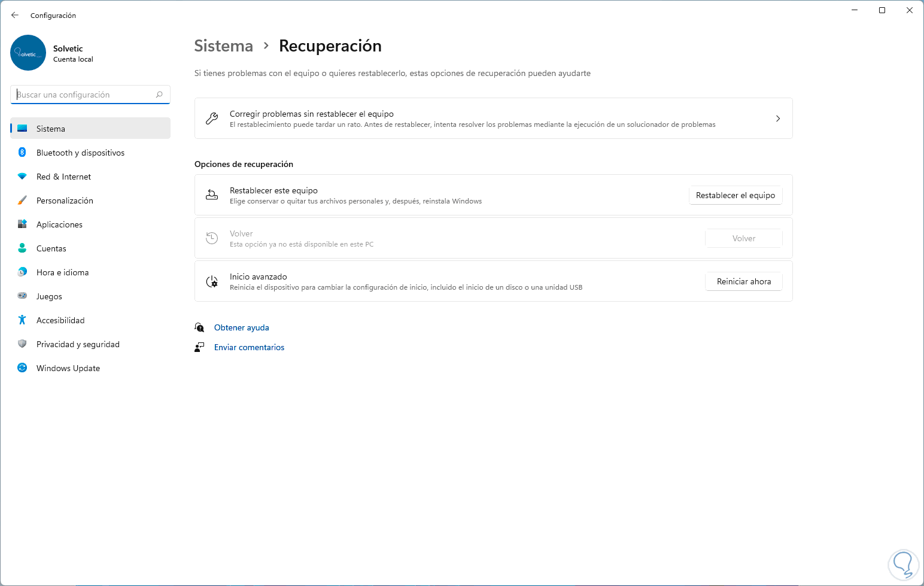Click the Accesibilidad figure icon

tap(22, 320)
